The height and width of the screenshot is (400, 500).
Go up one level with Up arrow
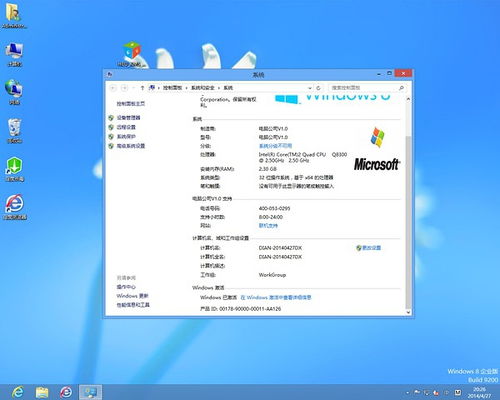coord(142,88)
